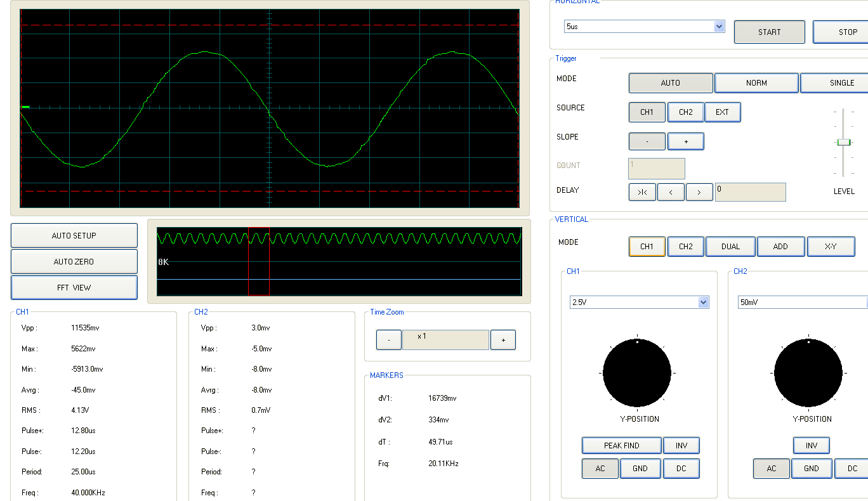The image size is (868, 501).
Task: Open the CH2 50mV volts dropdown
Action: tap(803, 303)
